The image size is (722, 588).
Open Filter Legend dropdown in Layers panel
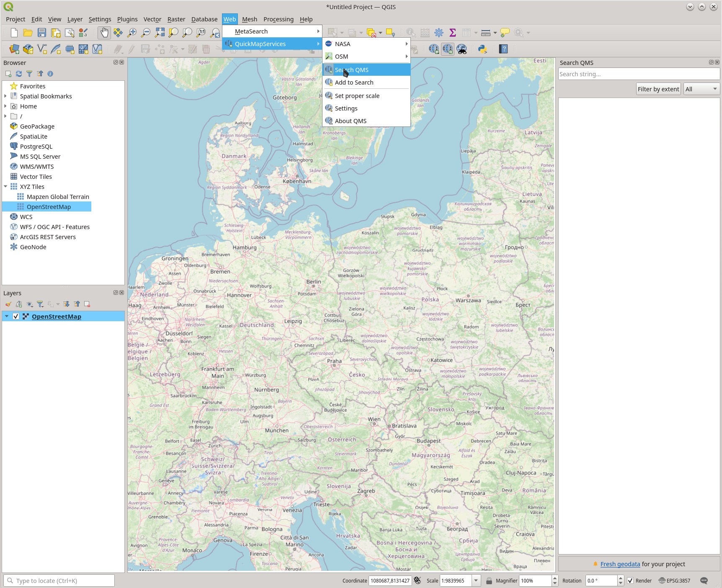(x=40, y=304)
